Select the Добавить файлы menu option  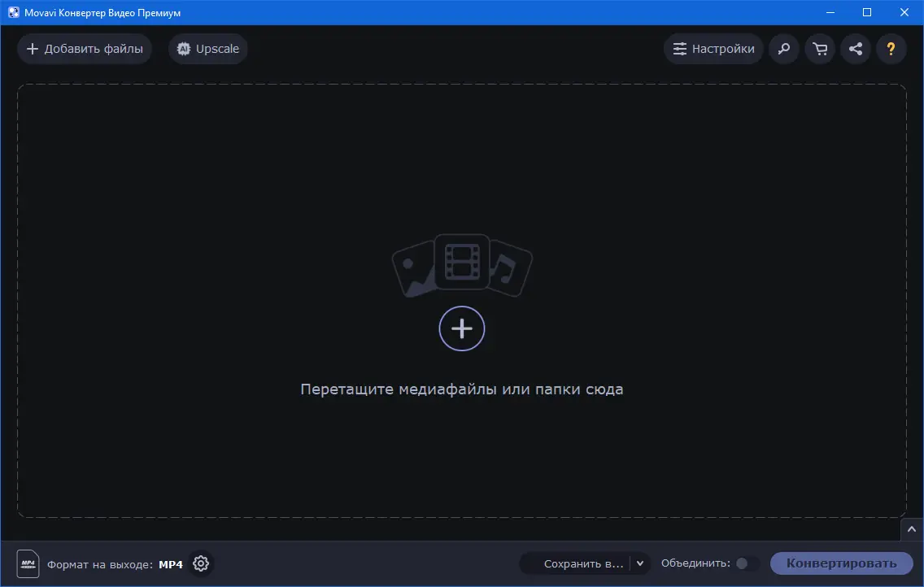[85, 49]
